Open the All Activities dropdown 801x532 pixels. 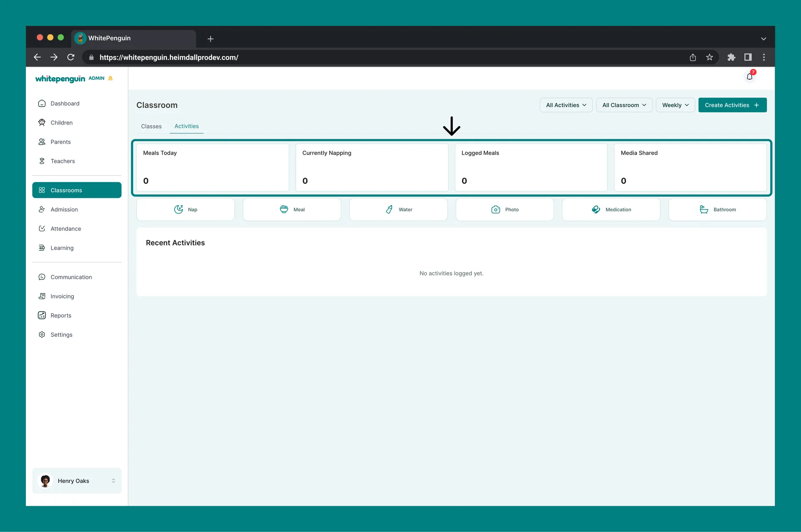coord(566,105)
